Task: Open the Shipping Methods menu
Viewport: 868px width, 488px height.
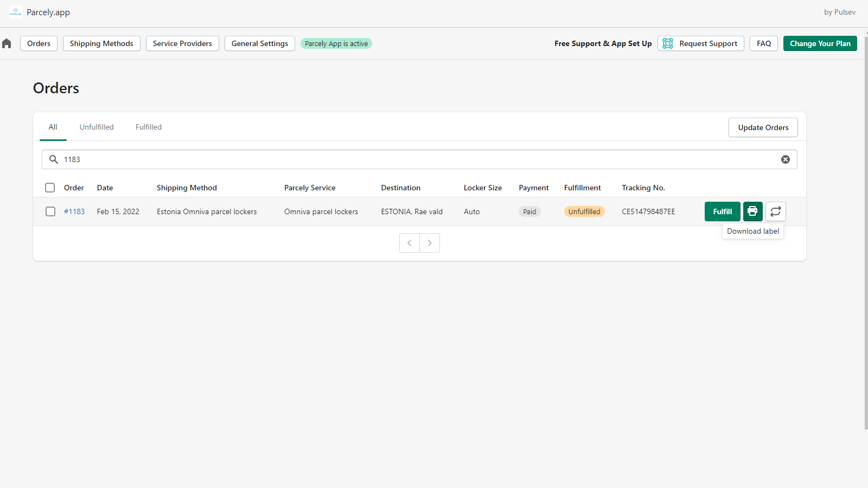Action: [x=101, y=43]
